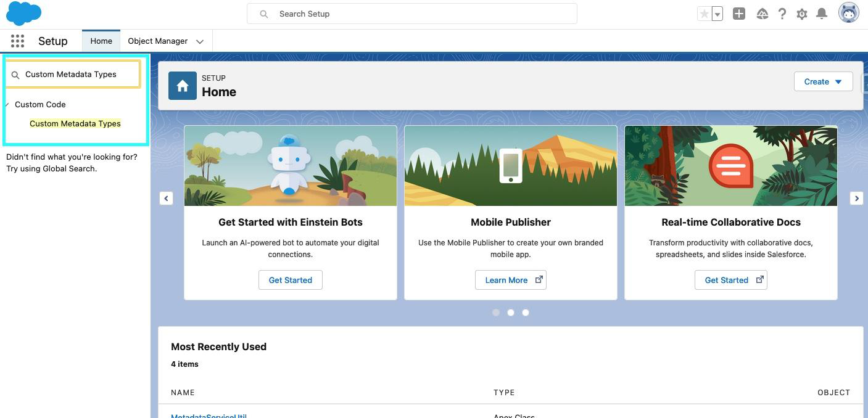Screen dimensions: 868x418
Task: Click the OBJECT column header
Action: (833, 393)
